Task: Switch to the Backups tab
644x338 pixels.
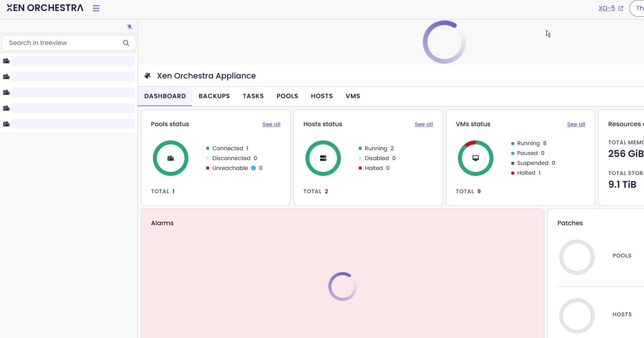Action: pos(214,96)
